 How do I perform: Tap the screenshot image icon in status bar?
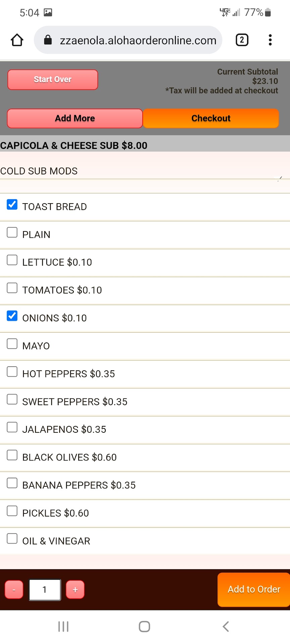pyautogui.click(x=48, y=13)
